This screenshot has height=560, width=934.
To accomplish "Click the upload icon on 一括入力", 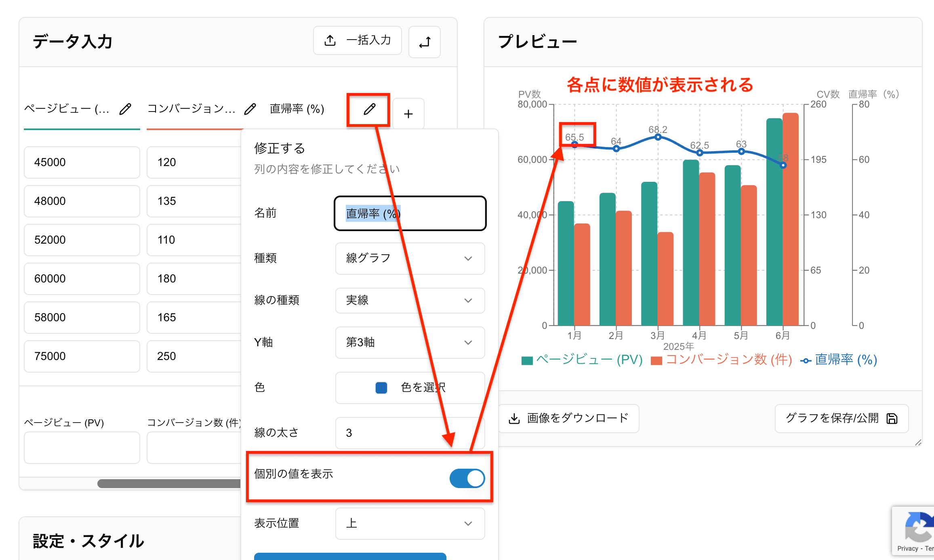I will click(330, 40).
